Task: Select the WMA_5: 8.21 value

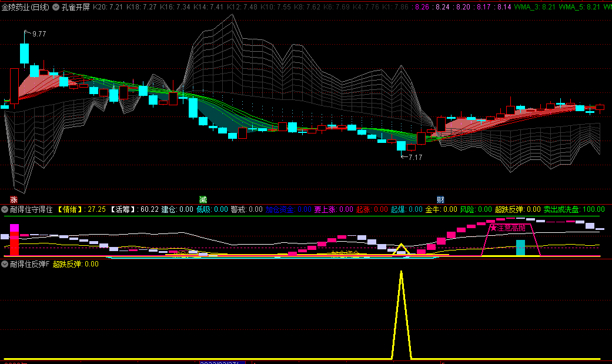Action: click(x=579, y=7)
